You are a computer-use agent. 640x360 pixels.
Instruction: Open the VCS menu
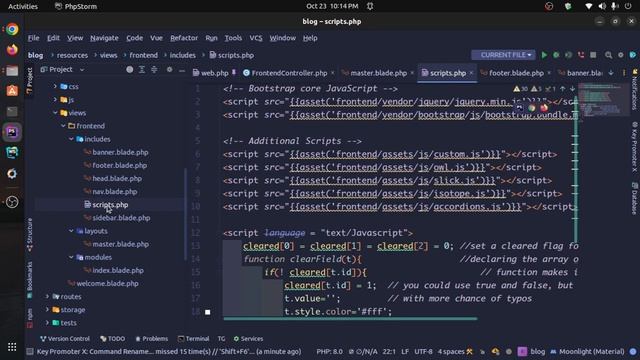coord(256,38)
